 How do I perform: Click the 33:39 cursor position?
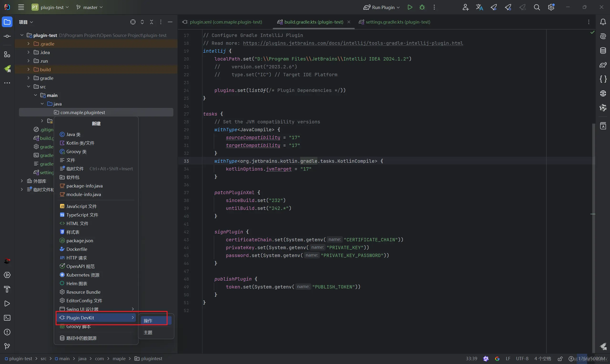tap(471, 359)
